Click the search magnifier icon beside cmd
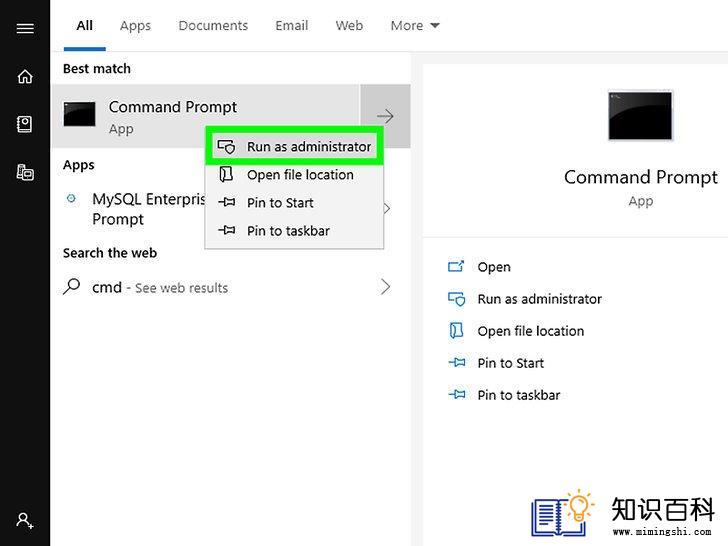This screenshot has width=728, height=546. pyautogui.click(x=72, y=286)
